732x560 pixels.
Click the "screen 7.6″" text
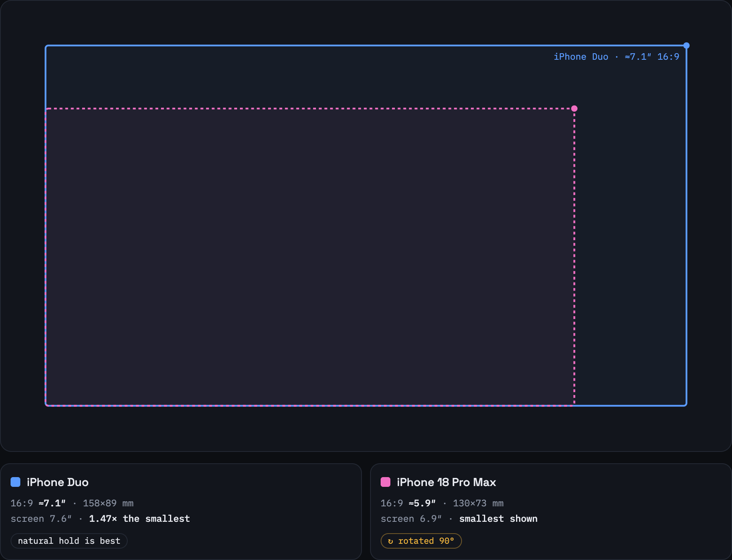pos(41,519)
